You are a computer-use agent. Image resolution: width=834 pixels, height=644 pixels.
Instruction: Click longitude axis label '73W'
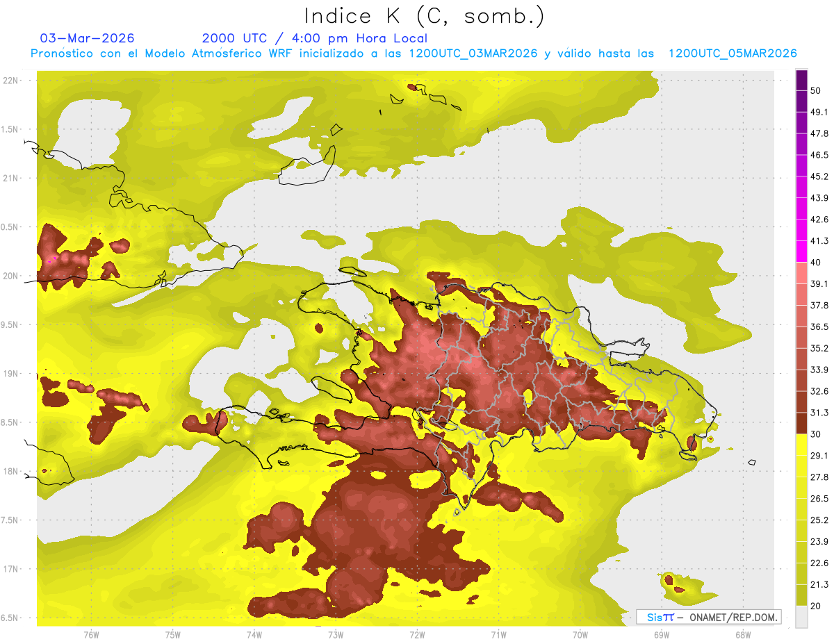pyautogui.click(x=336, y=635)
